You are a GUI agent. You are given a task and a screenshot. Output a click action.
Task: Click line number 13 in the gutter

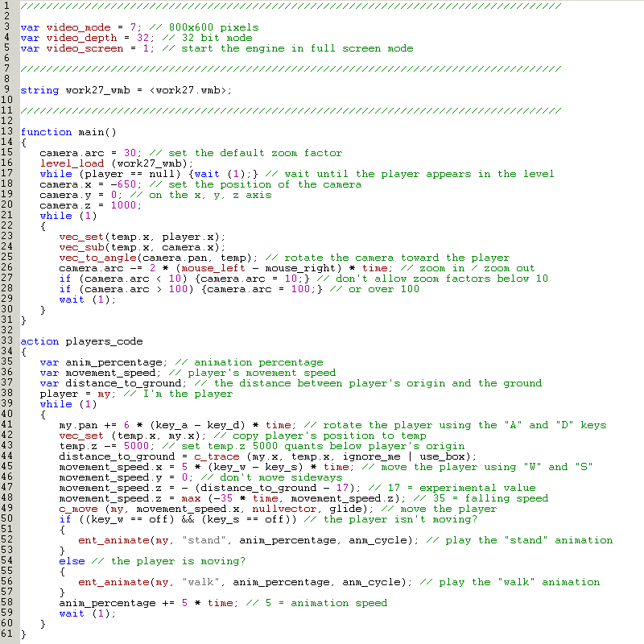pos(6,132)
